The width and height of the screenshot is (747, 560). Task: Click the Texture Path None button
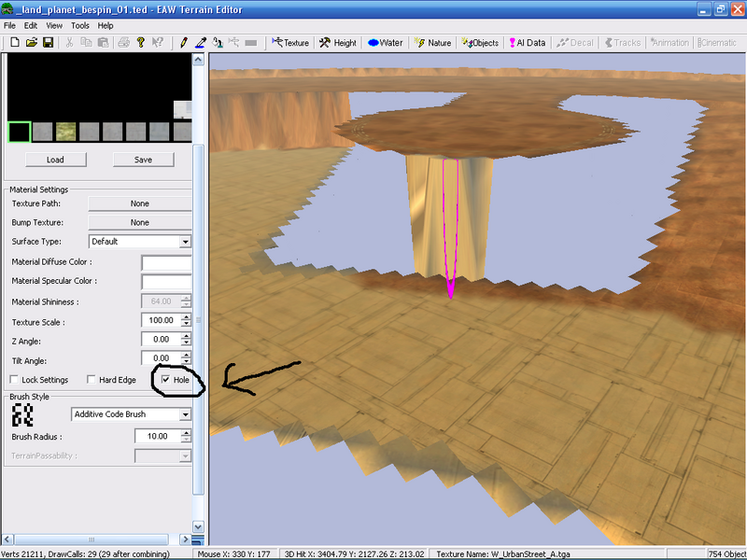139,203
